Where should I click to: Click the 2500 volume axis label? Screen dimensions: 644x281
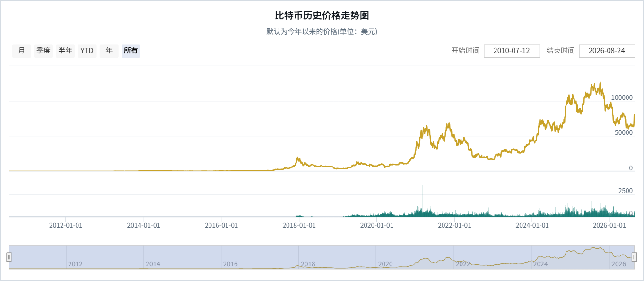point(626,191)
